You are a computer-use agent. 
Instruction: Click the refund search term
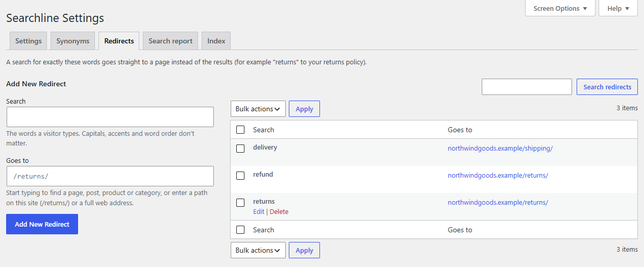click(x=263, y=175)
